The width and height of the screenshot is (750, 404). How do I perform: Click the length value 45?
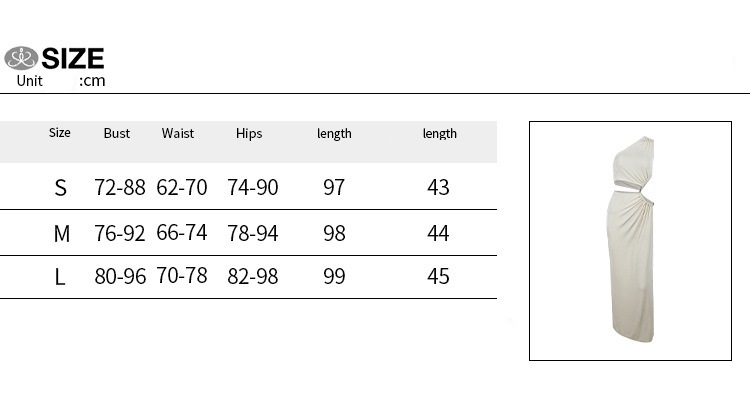click(438, 277)
